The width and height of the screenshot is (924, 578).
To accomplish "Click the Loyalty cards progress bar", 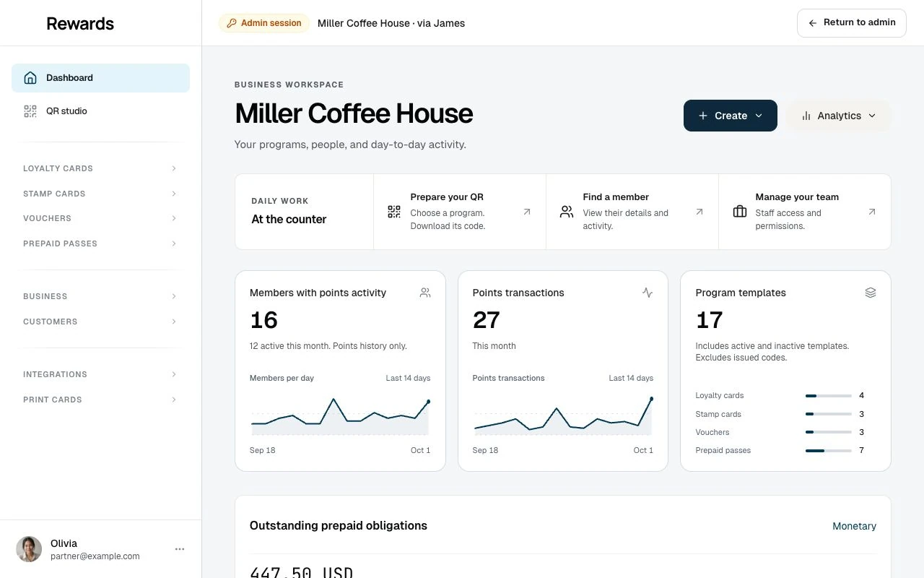I will (829, 396).
